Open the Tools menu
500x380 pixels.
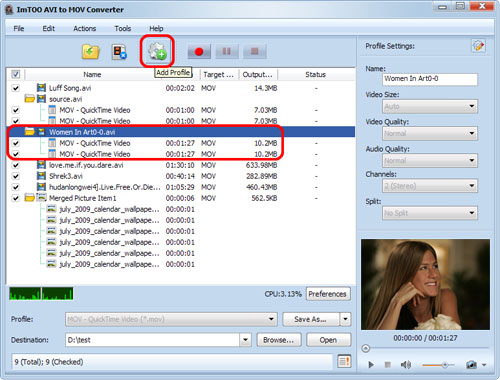click(123, 28)
